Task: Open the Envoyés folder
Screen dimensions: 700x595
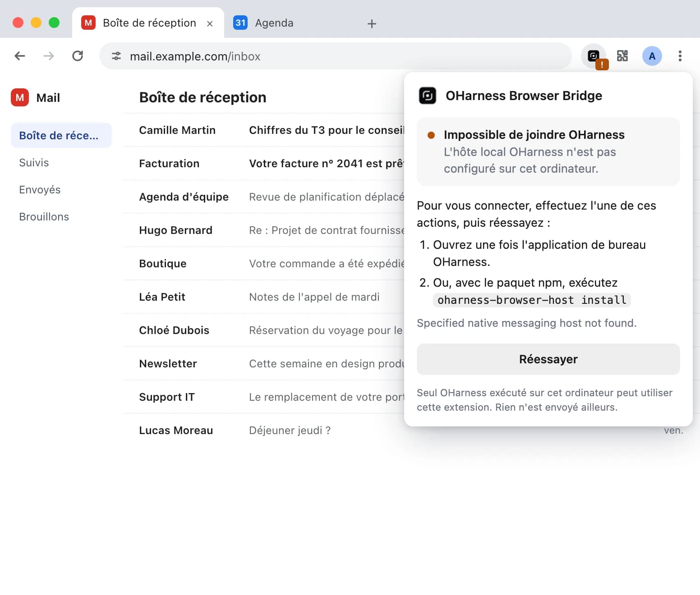Action: [x=61, y=189]
